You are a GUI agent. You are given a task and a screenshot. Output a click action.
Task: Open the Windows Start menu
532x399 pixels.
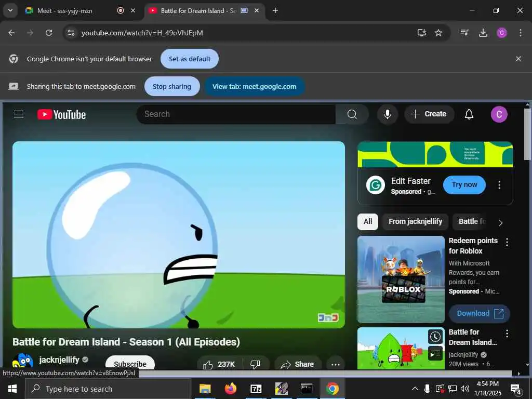[12, 389]
